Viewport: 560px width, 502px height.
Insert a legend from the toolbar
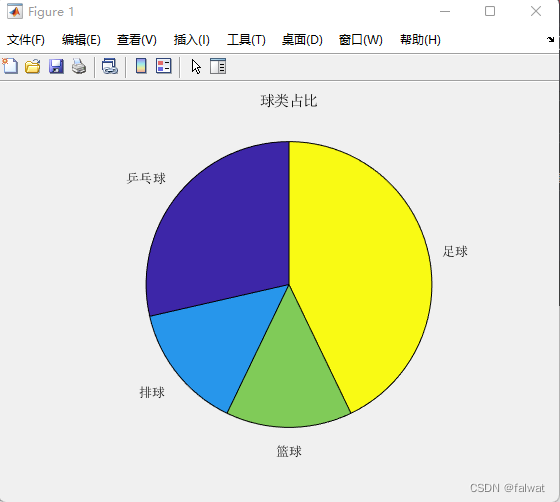(164, 66)
